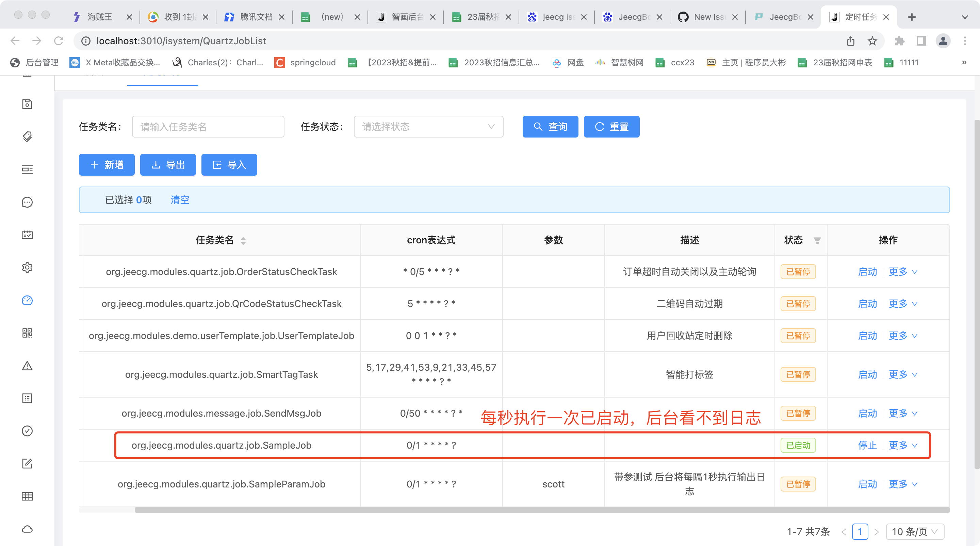Open the gear settings sidebar icon
This screenshot has height=546, width=980.
pos(27,268)
